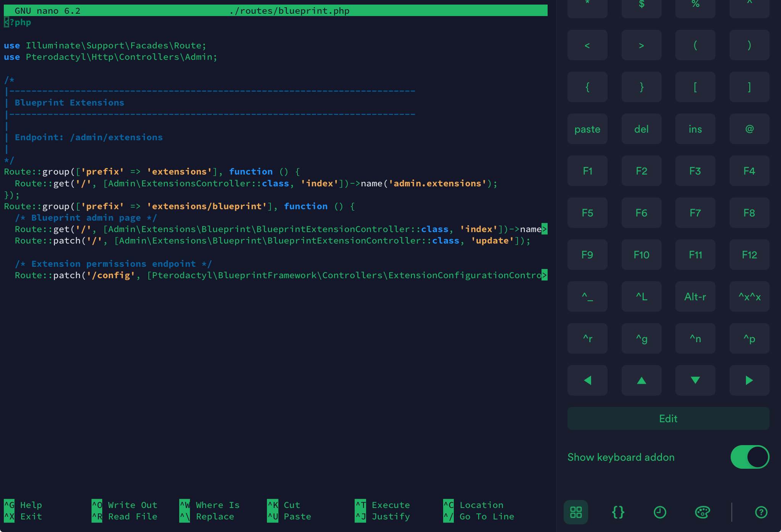Tap the opening curly brace key
Screen dimensions: 781x532
click(x=587, y=87)
